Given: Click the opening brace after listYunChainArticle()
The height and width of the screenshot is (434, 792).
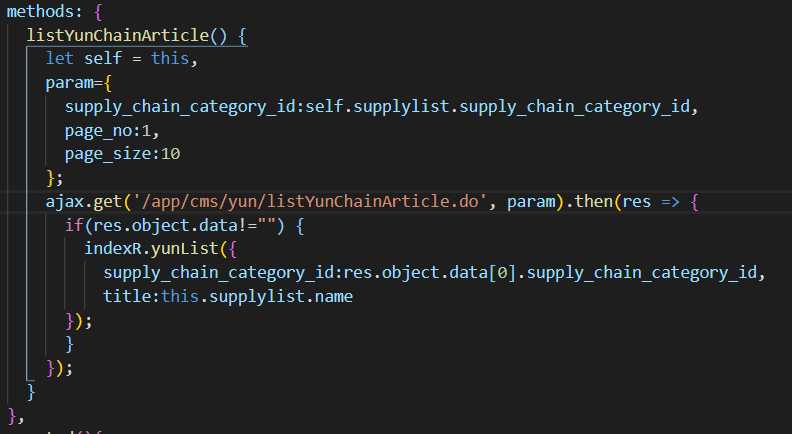Looking at the screenshot, I should [x=242, y=36].
